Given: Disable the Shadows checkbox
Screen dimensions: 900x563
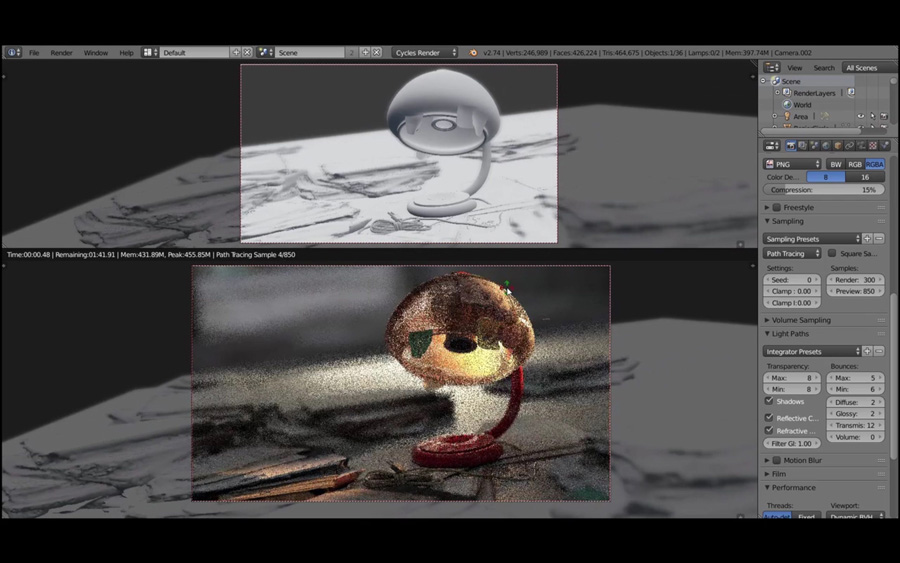Looking at the screenshot, I should pos(769,401).
